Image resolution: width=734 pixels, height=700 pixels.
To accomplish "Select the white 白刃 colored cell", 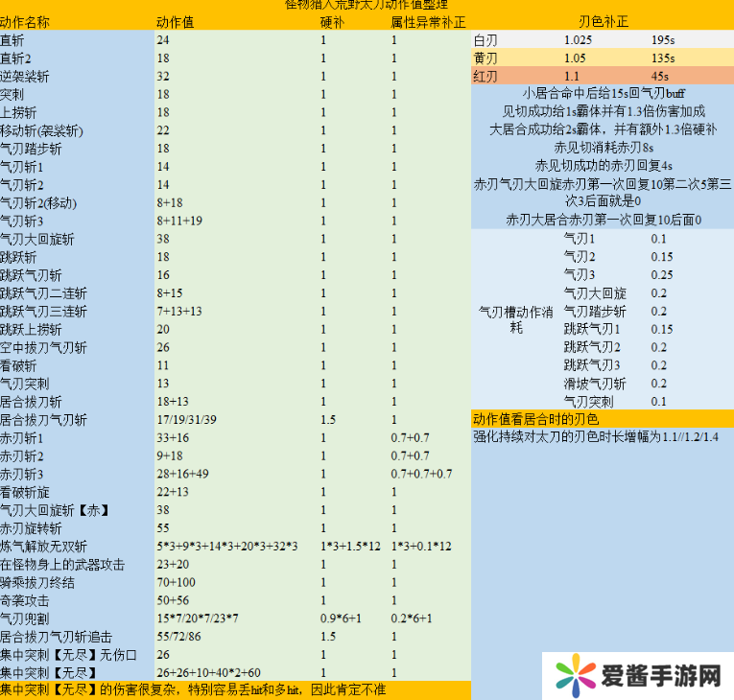I will tap(516, 40).
